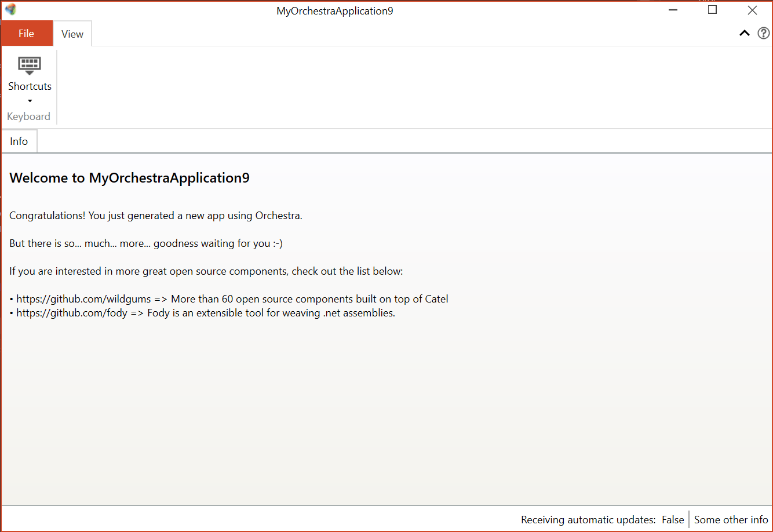Collapse the ribbon with chevron icon

point(745,33)
